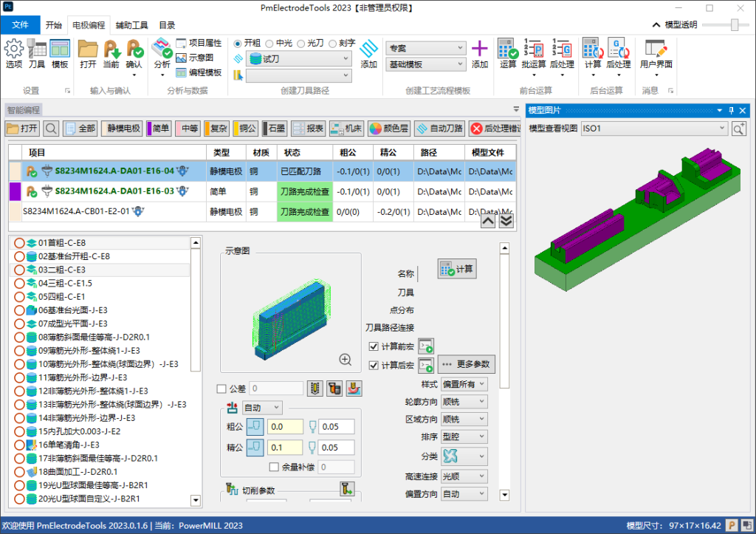The image size is (756, 534).
Task: Click the 自动刀路 button
Action: (440, 129)
